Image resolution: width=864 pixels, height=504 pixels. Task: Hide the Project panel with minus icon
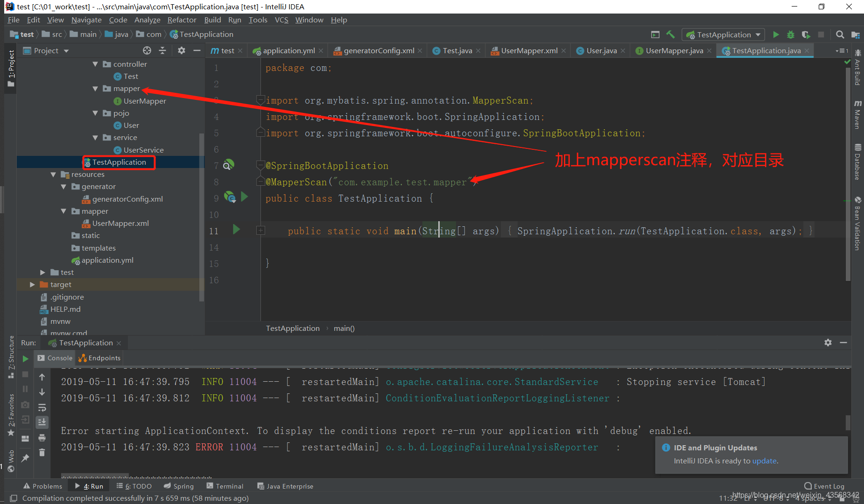tap(197, 50)
